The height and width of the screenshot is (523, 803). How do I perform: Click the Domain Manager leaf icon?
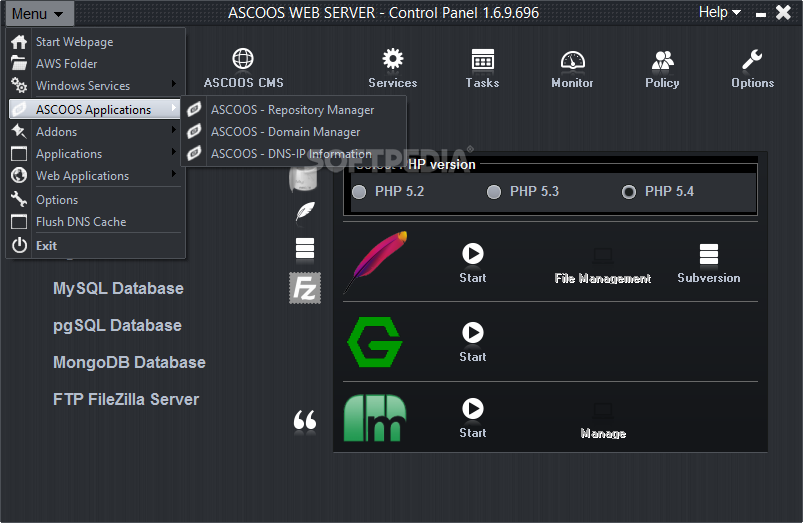click(194, 131)
